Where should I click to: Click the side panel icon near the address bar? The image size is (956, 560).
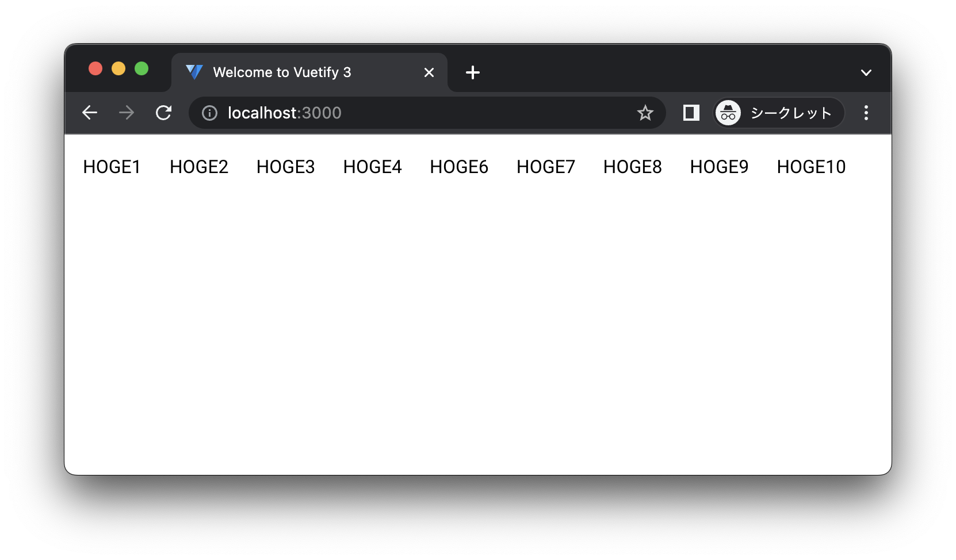[690, 113]
